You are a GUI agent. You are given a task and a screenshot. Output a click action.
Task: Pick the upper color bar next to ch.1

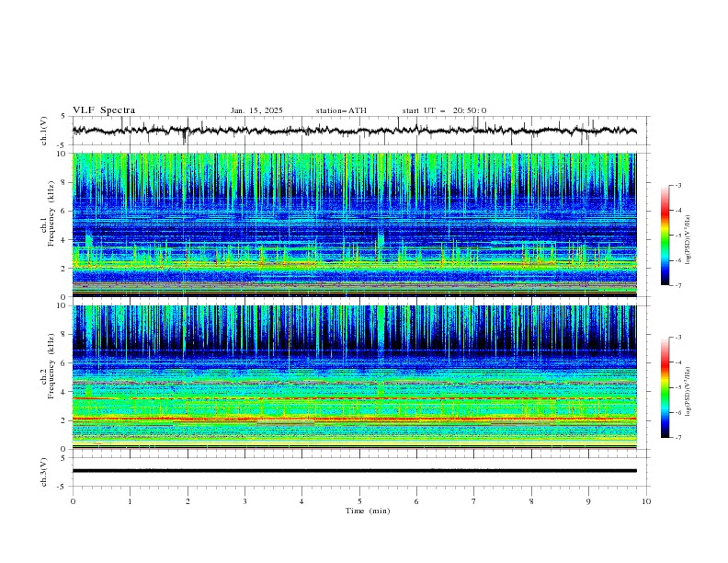pyautogui.click(x=665, y=236)
